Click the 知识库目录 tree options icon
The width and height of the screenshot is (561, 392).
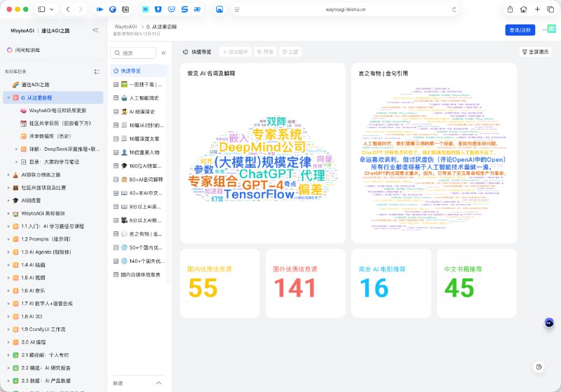pyautogui.click(x=97, y=72)
